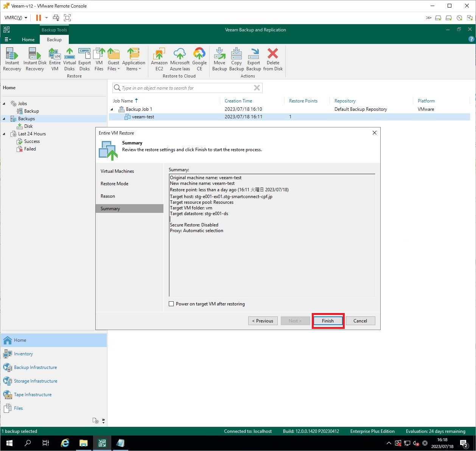Viewport: 476px width, 451px height.
Task: Open the Backup Infrastructure pane
Action: (x=54, y=367)
